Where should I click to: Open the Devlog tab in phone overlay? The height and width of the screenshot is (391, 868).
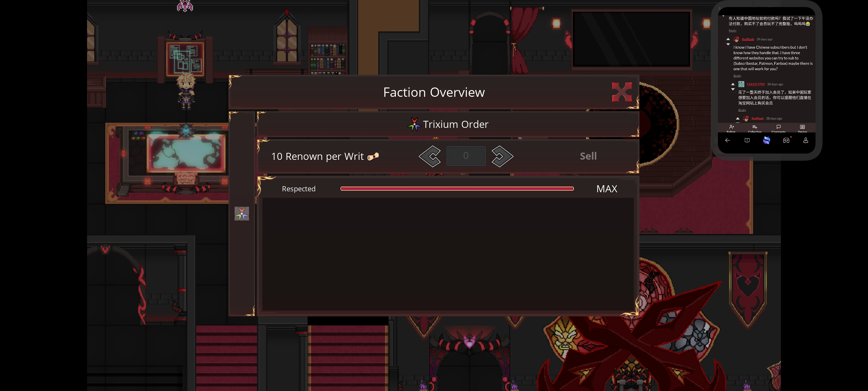click(x=802, y=128)
